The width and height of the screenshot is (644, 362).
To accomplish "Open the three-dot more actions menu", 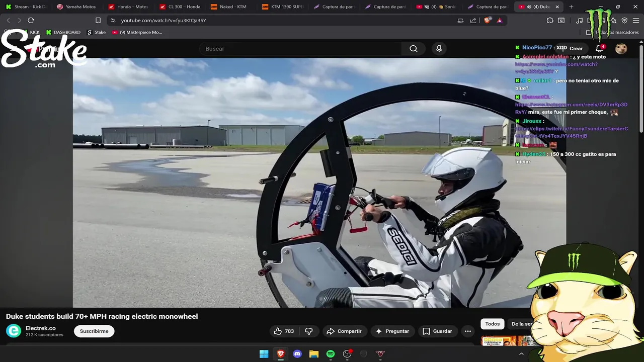I will click(468, 331).
